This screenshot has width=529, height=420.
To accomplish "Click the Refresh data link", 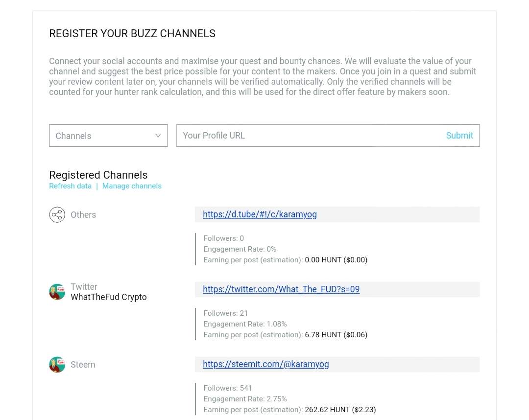I will 70,186.
